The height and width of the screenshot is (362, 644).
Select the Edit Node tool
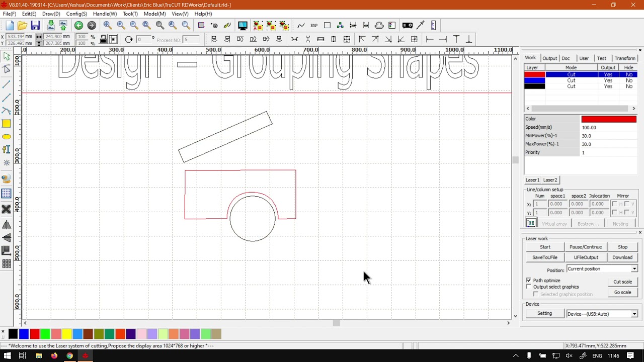(7, 69)
